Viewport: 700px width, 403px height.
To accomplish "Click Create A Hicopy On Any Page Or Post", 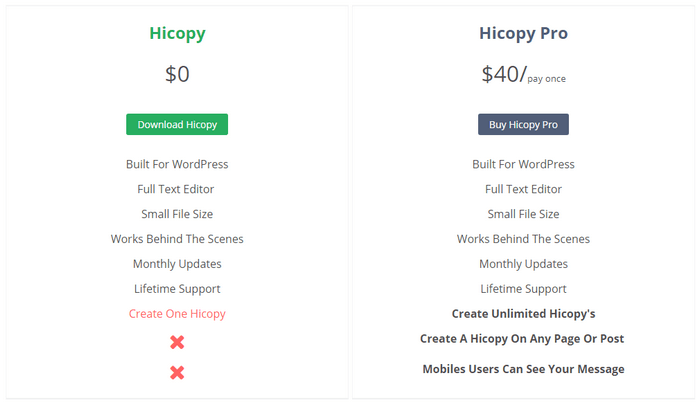I will [x=522, y=339].
